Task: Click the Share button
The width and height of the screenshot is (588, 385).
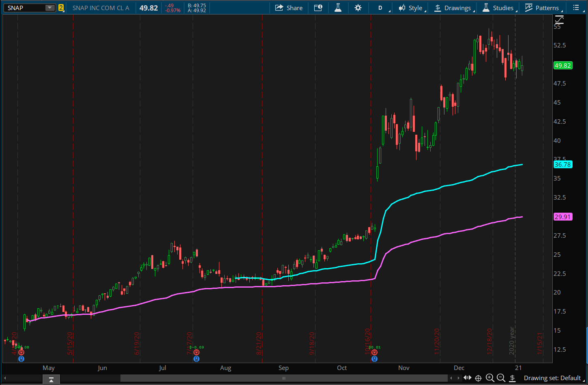Action: pyautogui.click(x=289, y=8)
